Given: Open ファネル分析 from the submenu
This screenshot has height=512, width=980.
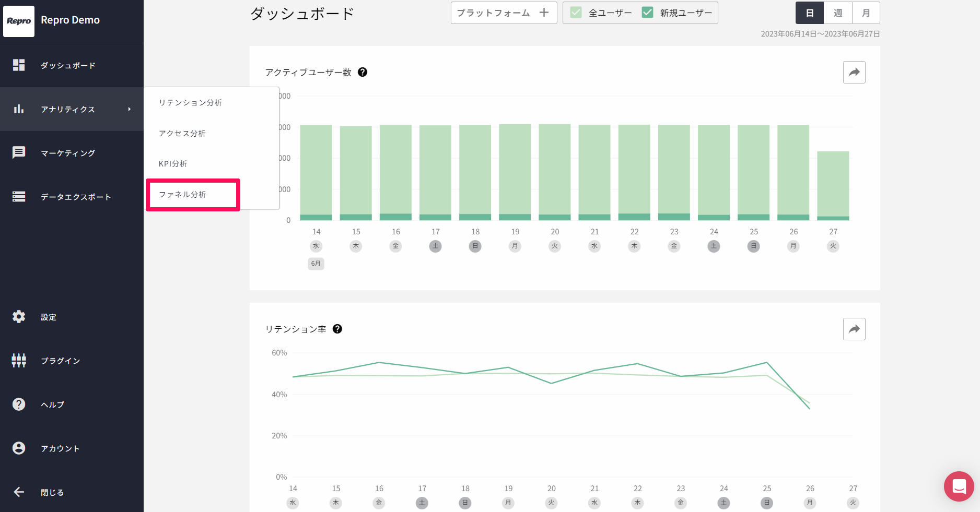Looking at the screenshot, I should point(182,194).
